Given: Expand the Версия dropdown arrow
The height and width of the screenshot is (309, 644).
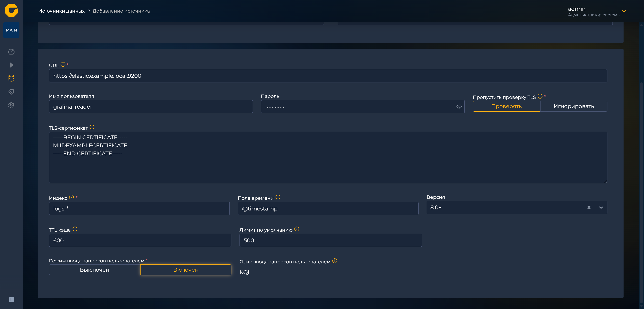Looking at the screenshot, I should [x=601, y=208].
